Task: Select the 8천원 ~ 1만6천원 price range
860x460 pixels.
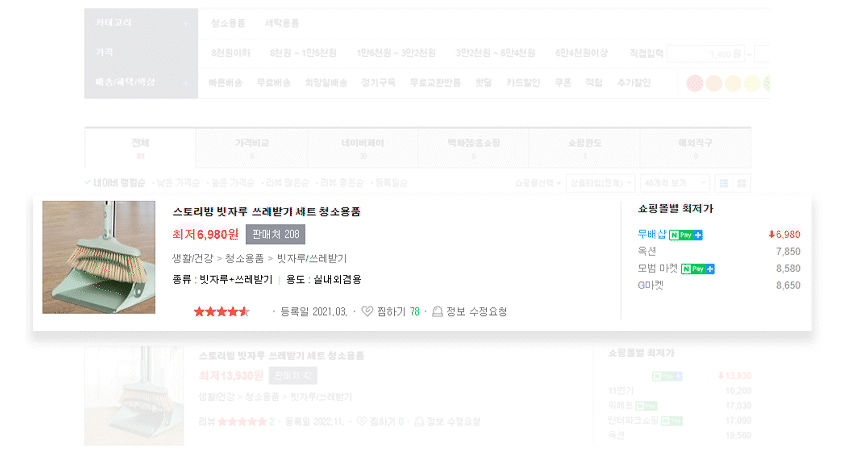Action: pos(303,53)
